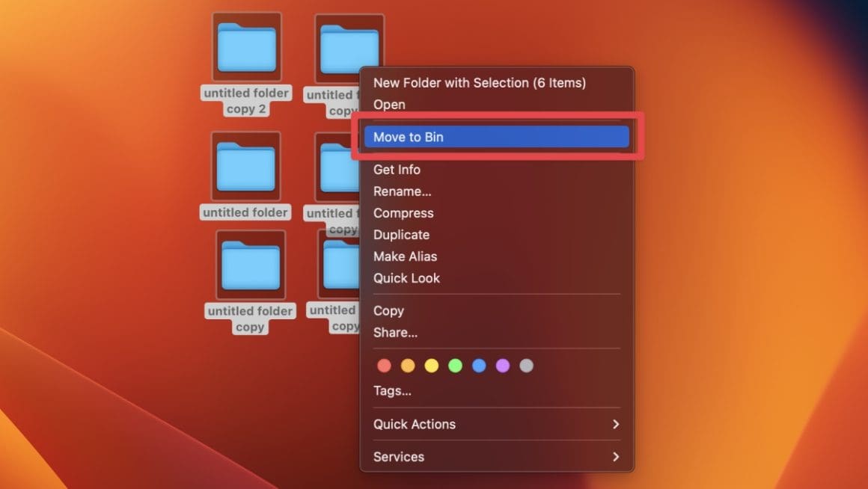Compress the selected folders
Screen dimensions: 868x489
(403, 213)
